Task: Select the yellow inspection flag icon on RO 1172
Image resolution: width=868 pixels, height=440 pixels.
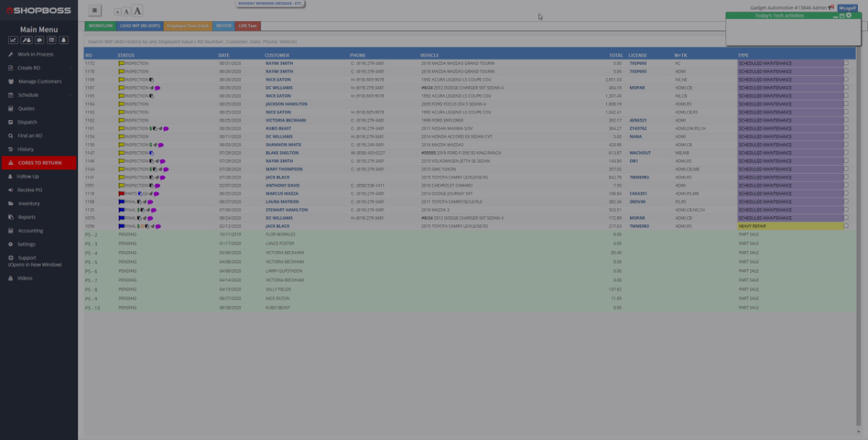Action: (x=121, y=64)
